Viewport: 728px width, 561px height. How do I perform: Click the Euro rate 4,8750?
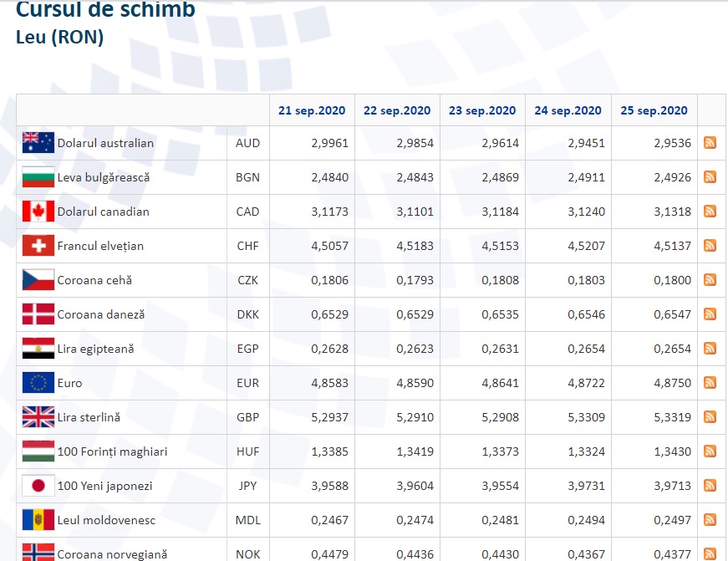[672, 383]
